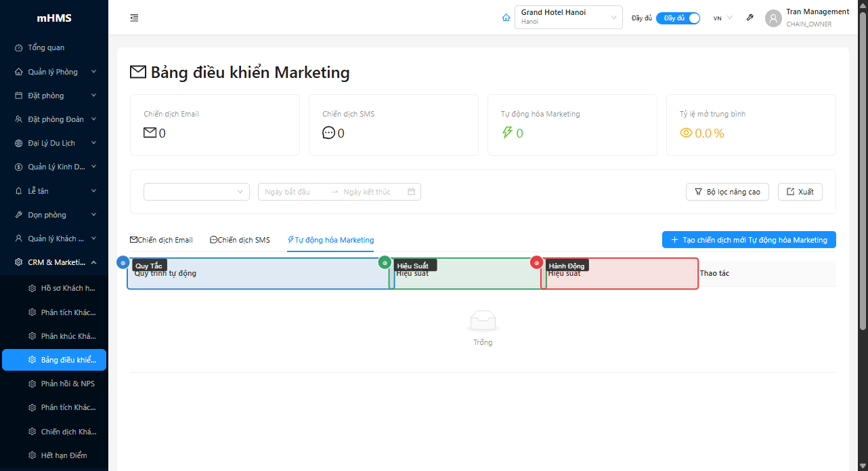Click Tạo chiến dịch mới button
Image resolution: width=868 pixels, height=471 pixels.
point(749,240)
